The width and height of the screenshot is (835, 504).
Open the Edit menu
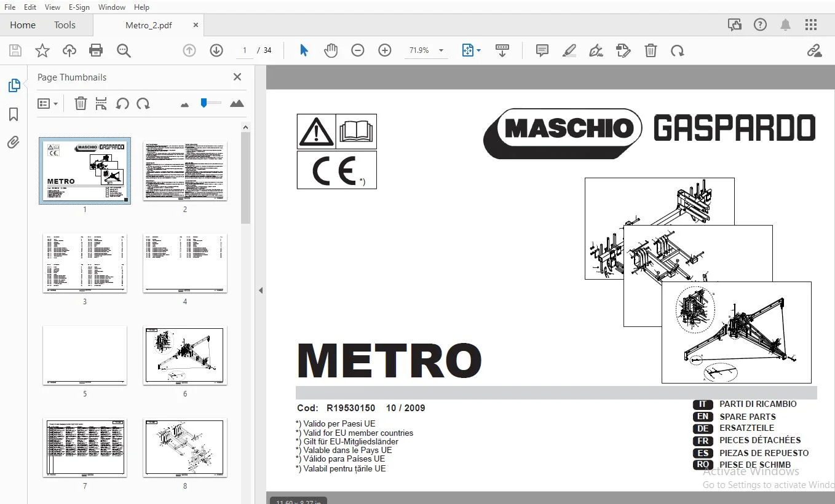pos(30,7)
